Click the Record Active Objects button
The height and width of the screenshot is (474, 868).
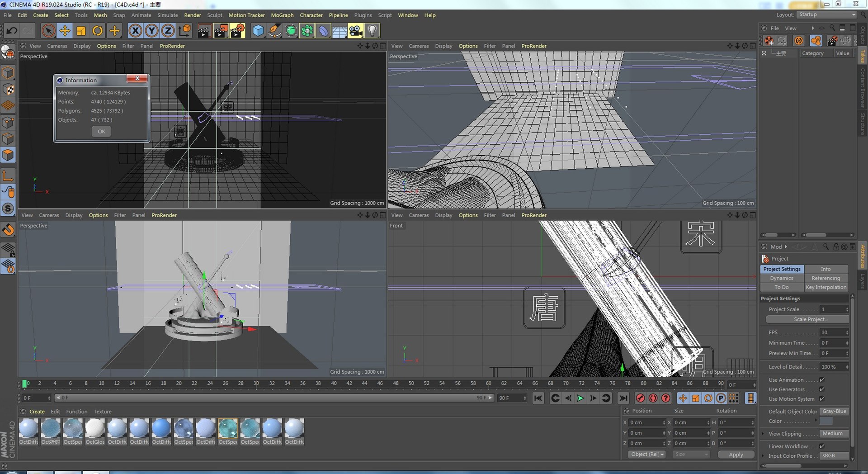click(x=640, y=398)
